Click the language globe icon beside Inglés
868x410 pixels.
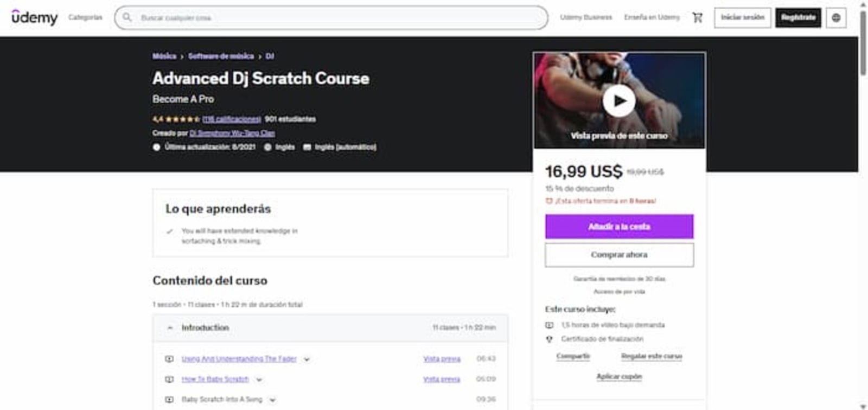click(x=267, y=147)
